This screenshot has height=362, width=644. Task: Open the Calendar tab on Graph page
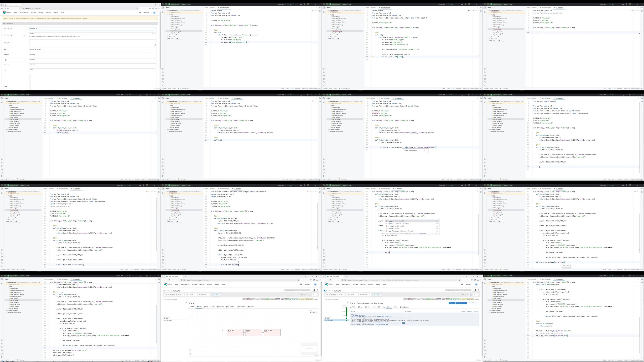coord(251,307)
